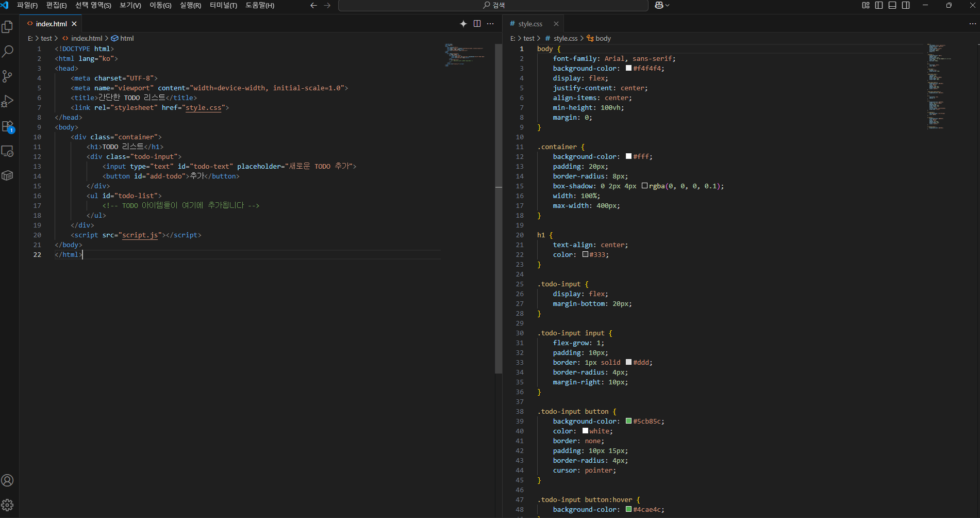Viewport: 980px width, 518px height.
Task: Close the index.html tab
Action: coord(74,24)
